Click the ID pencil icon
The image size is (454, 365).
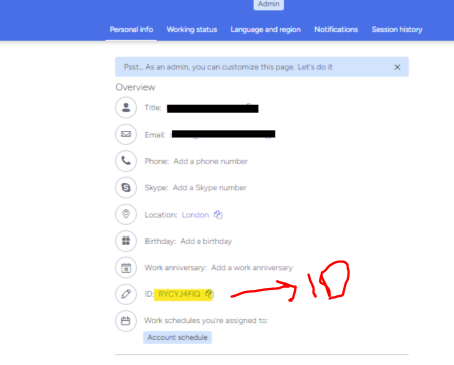(x=126, y=294)
